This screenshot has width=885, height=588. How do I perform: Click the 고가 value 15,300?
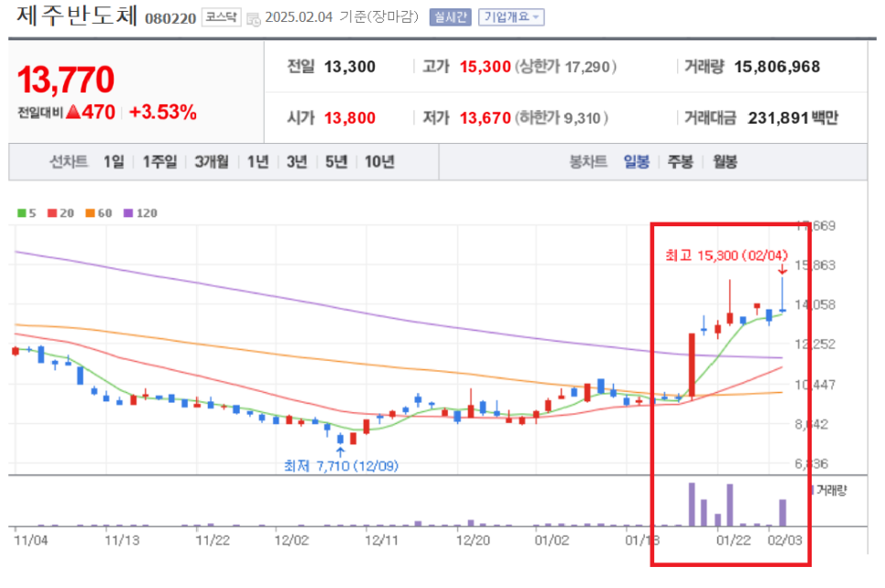485,67
